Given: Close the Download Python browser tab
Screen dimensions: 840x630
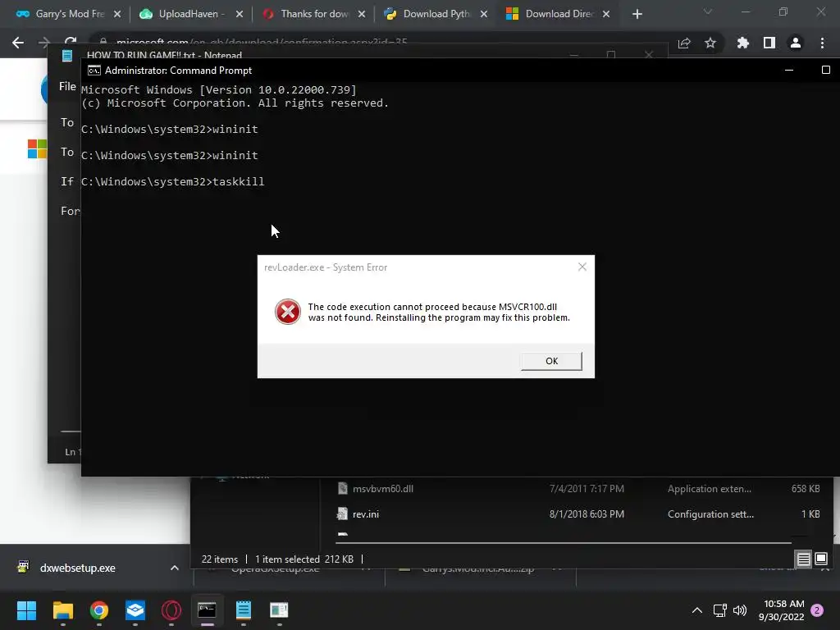Looking at the screenshot, I should click(x=484, y=14).
